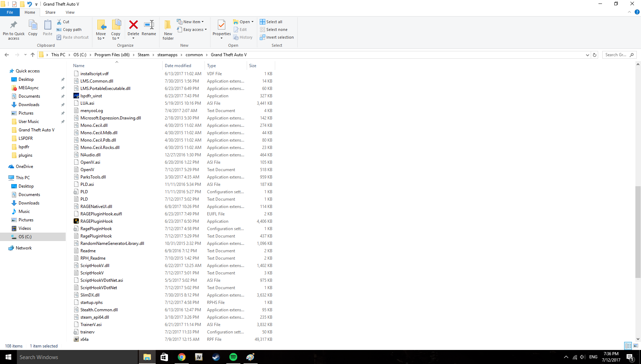The height and width of the screenshot is (364, 641).
Task: Create a New folder from ribbon
Action: point(168,30)
